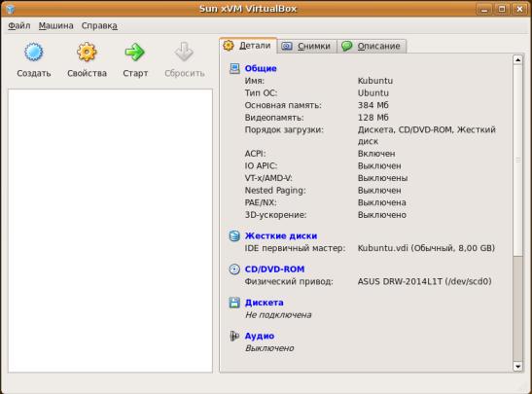The width and height of the screenshot is (532, 394).
Task: Click the details scrollbar up arrow
Action: tap(517, 60)
